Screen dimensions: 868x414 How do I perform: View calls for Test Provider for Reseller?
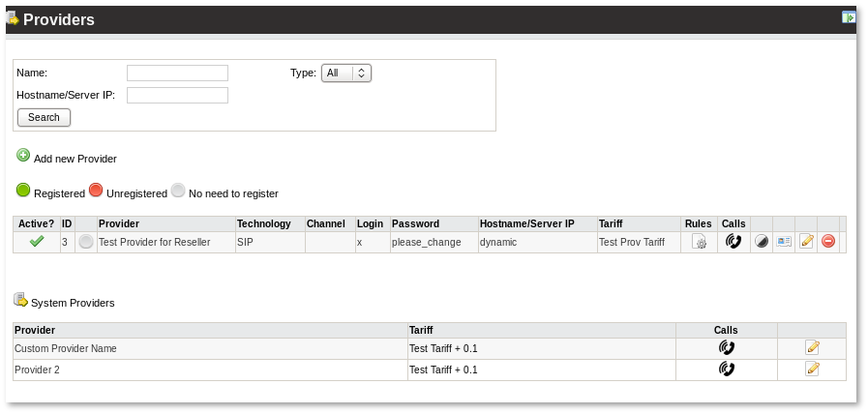(x=733, y=242)
